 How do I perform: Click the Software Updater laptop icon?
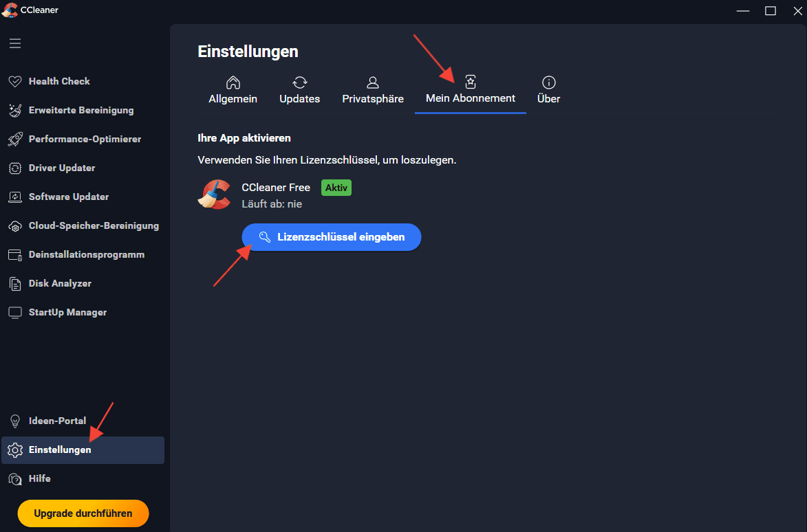[15, 197]
